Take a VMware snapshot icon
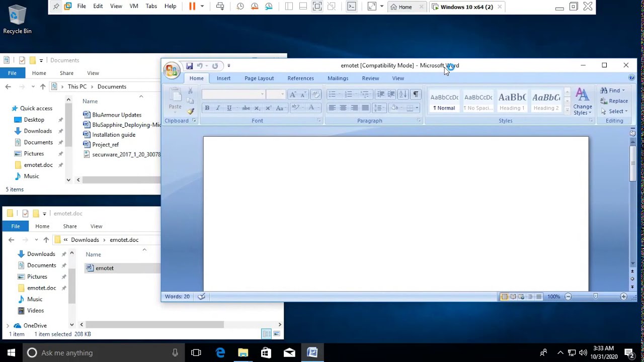 (240, 7)
